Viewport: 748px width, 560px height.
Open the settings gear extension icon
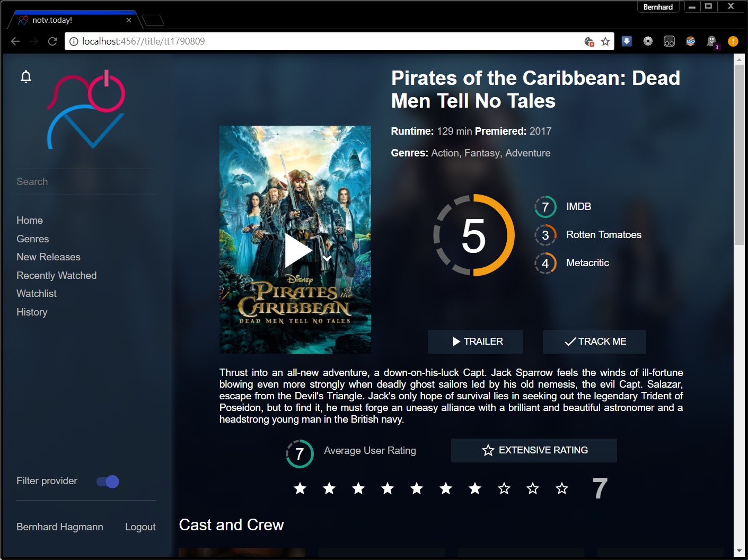(x=648, y=41)
